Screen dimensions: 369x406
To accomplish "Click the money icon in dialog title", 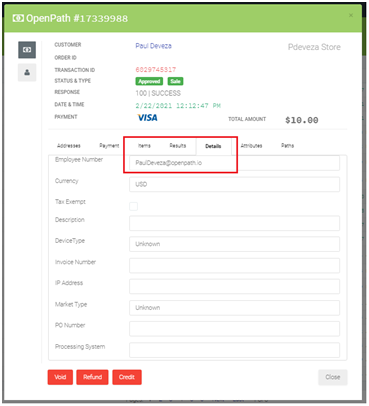I will (18, 18).
